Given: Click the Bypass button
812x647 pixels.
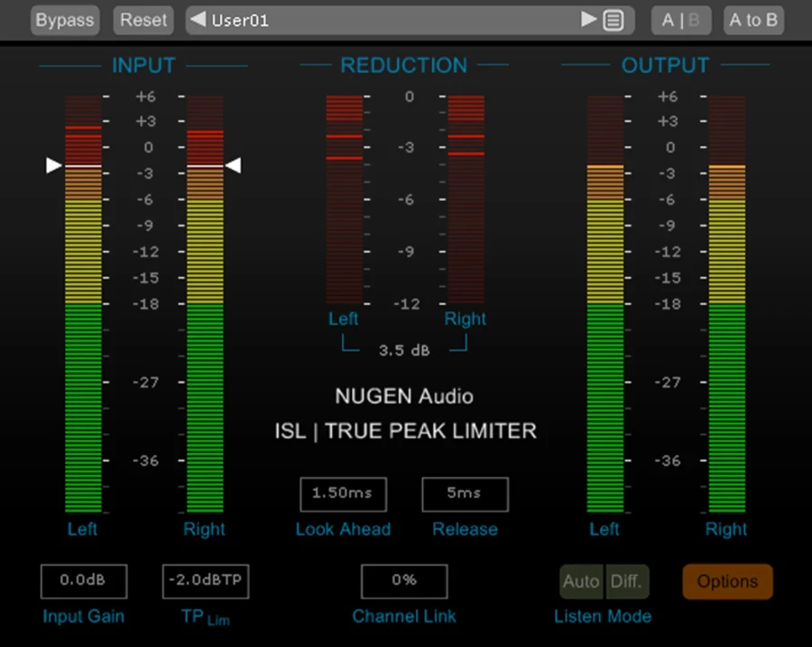Looking at the screenshot, I should coord(65,20).
